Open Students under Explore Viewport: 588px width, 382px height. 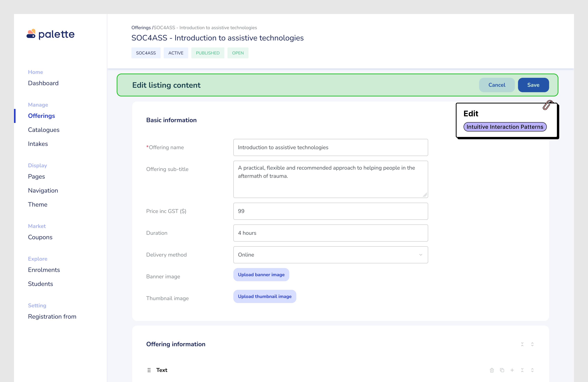click(x=40, y=284)
